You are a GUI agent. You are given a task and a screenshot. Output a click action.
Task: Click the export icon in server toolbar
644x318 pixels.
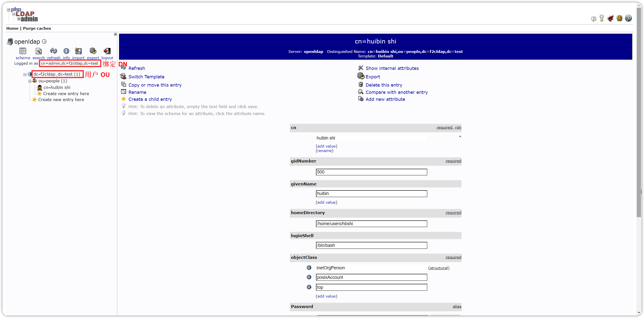pyautogui.click(x=93, y=51)
